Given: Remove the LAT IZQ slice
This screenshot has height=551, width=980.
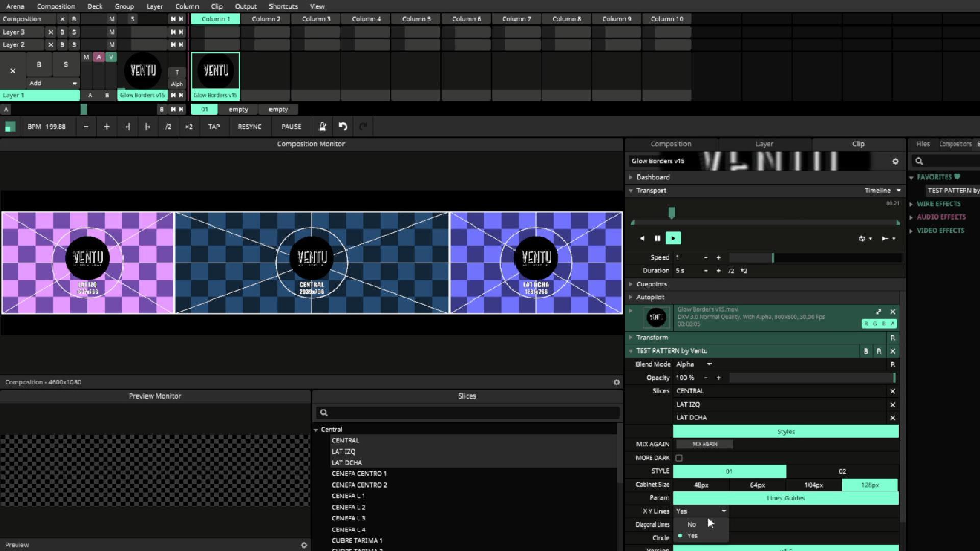Looking at the screenshot, I should point(892,405).
